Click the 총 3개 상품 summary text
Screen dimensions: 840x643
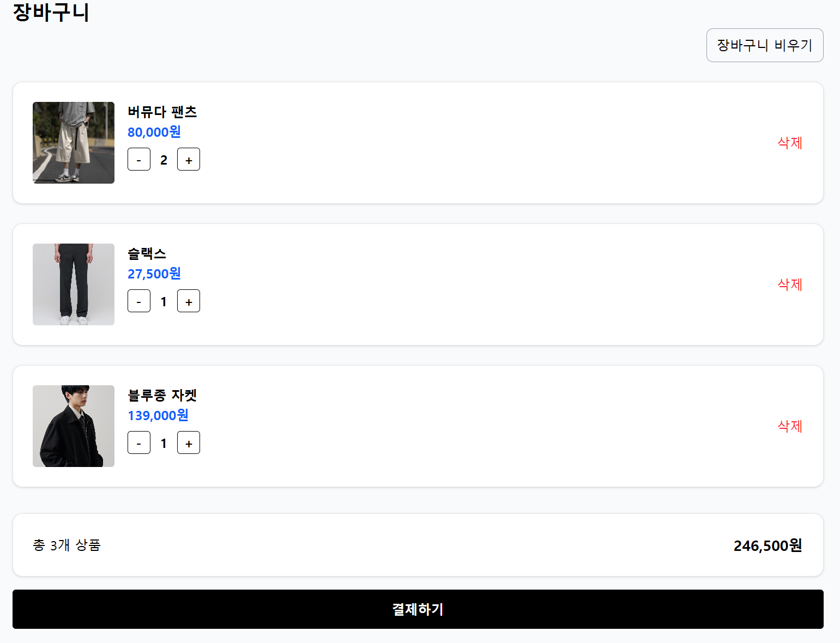coord(67,545)
